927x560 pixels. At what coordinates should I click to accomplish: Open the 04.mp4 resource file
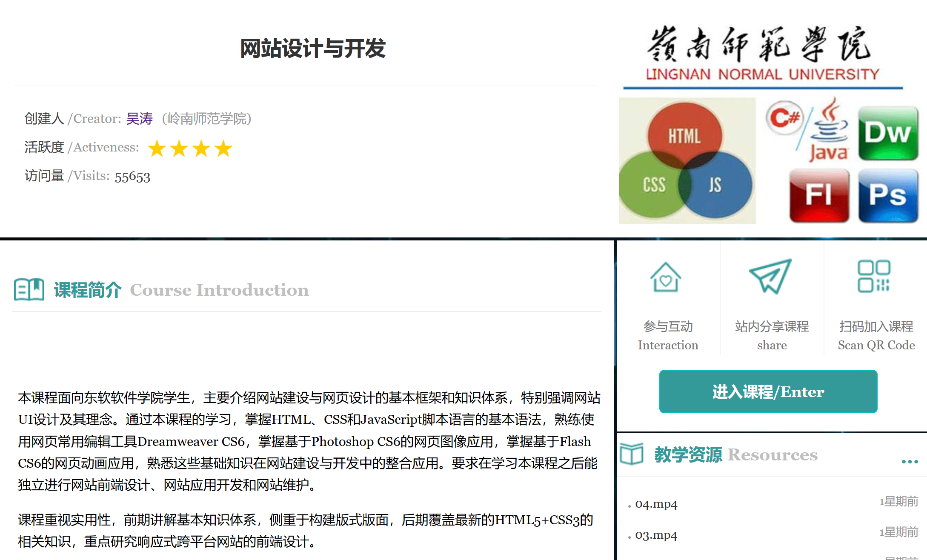pos(656,504)
